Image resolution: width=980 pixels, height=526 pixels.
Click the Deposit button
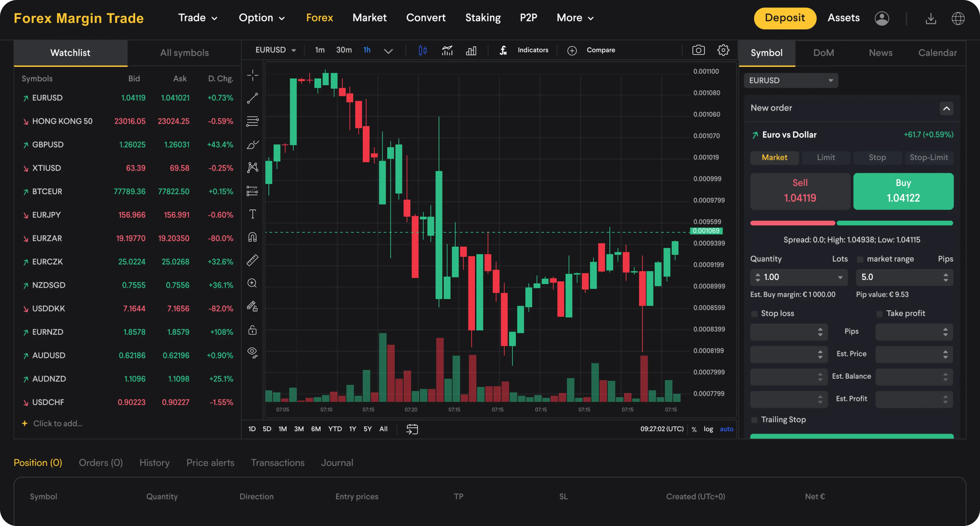point(785,18)
